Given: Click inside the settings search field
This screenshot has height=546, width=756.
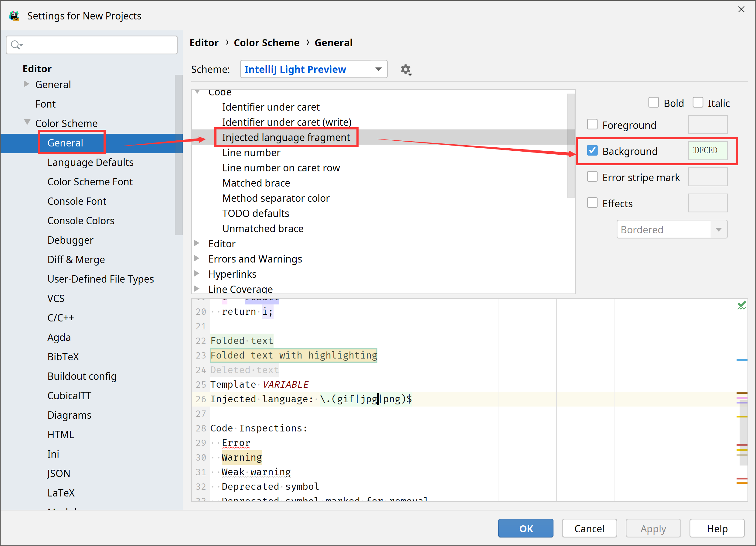Looking at the screenshot, I should tap(93, 44).
